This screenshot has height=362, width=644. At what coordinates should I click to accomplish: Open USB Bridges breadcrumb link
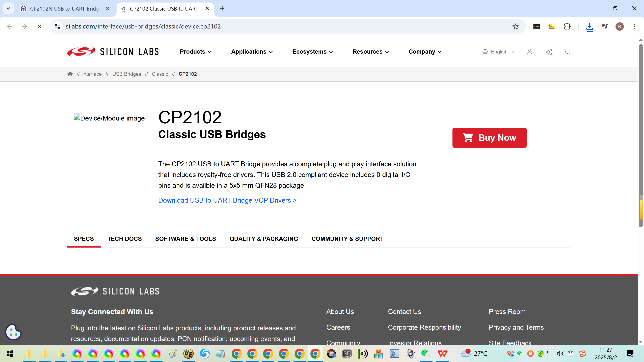pyautogui.click(x=126, y=74)
